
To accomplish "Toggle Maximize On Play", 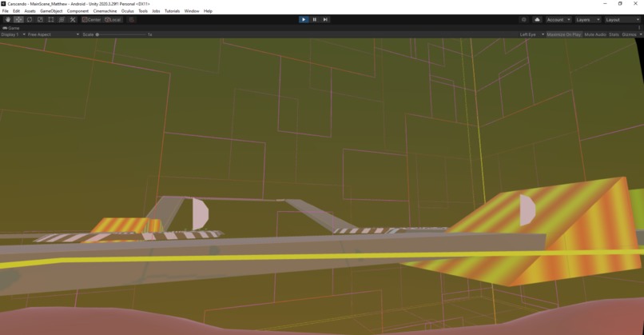I will pyautogui.click(x=564, y=34).
